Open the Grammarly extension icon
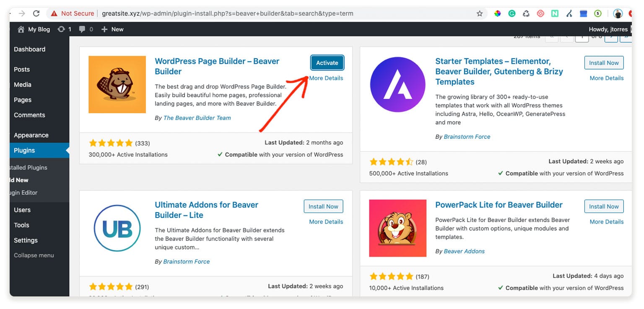The height and width of the screenshot is (309, 644). (x=512, y=13)
